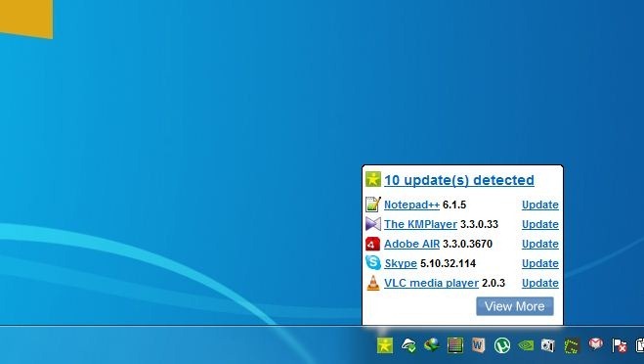Viewport: 644px width, 364px height.
Task: Click the Adobe AIR icon in update list
Action: point(373,244)
